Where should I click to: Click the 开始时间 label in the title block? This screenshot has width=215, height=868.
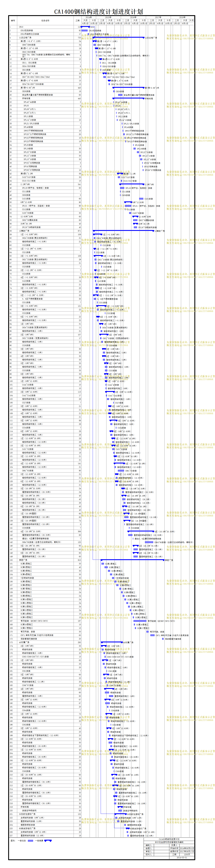click(174, 848)
